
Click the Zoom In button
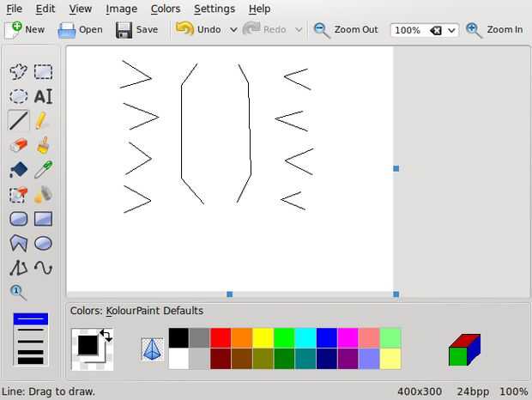pyautogui.click(x=495, y=30)
